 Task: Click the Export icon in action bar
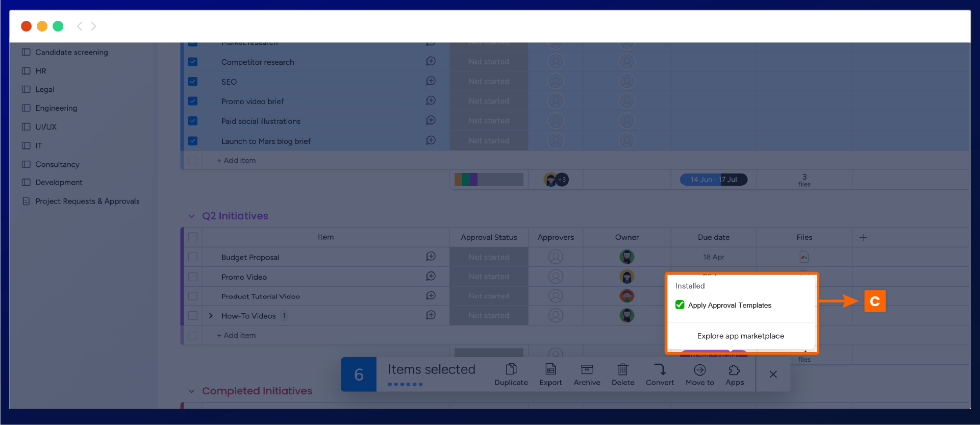[x=550, y=369]
